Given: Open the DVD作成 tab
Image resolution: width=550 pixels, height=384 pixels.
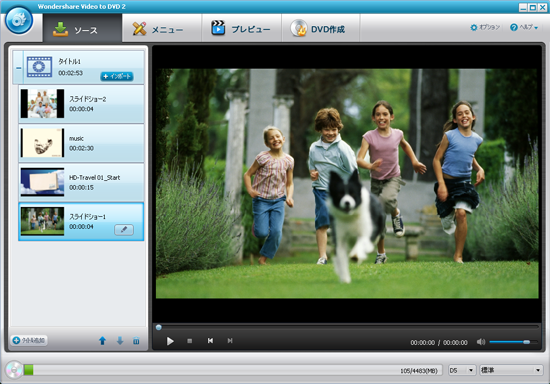Looking at the screenshot, I should tap(320, 29).
